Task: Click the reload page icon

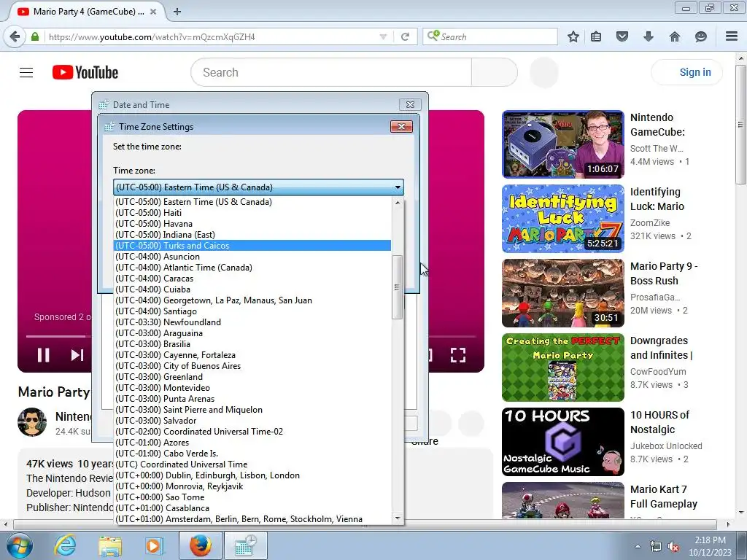Action: click(405, 36)
